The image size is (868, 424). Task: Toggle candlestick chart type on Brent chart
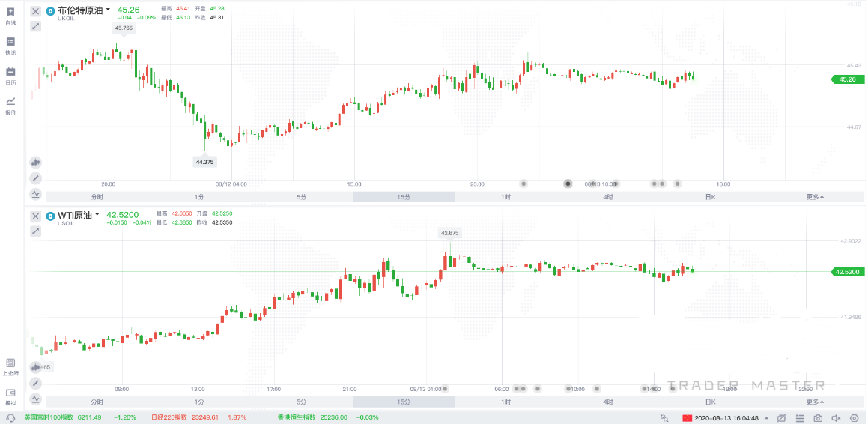(x=35, y=162)
